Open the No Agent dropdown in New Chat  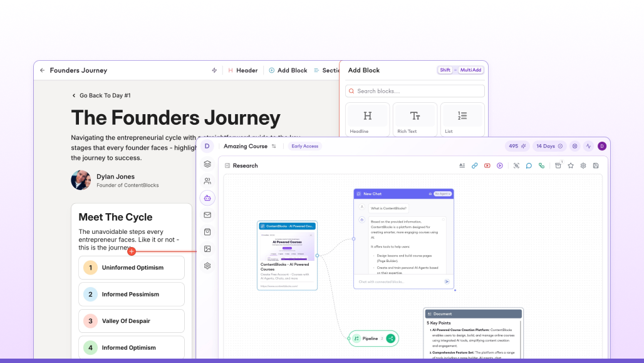443,194
